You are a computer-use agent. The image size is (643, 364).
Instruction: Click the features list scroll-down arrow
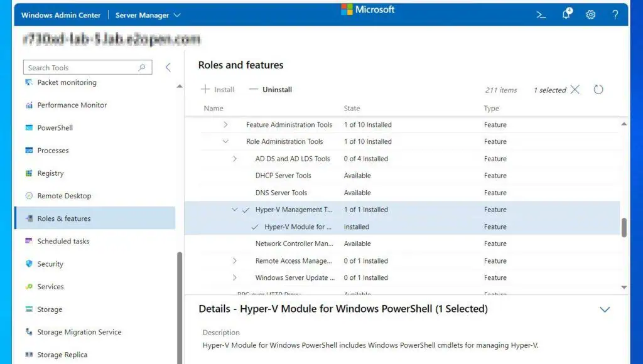pyautogui.click(x=624, y=287)
